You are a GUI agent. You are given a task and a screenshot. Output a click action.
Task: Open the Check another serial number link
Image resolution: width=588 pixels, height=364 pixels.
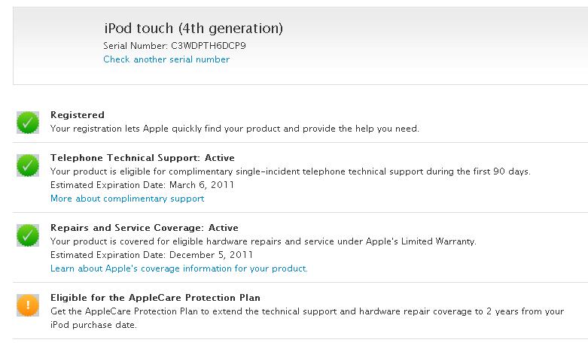pos(166,59)
